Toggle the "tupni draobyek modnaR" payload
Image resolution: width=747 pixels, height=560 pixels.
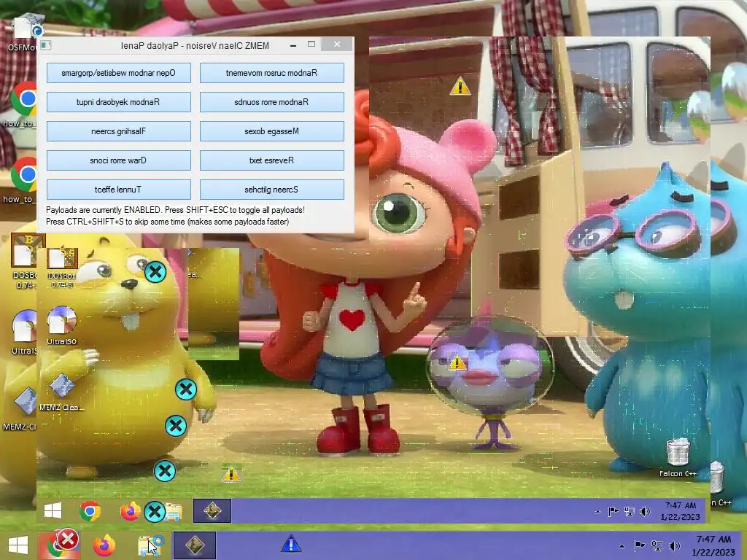[119, 102]
